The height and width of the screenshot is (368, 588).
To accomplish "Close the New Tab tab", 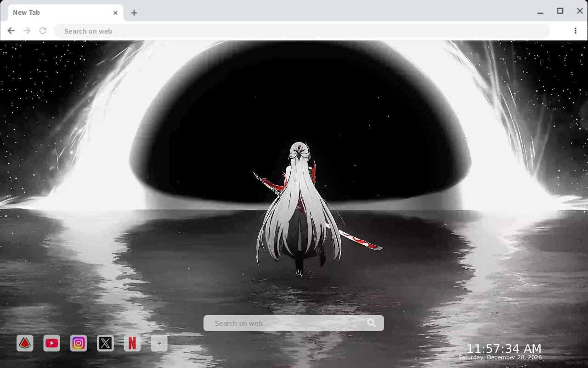I will pyautogui.click(x=115, y=13).
